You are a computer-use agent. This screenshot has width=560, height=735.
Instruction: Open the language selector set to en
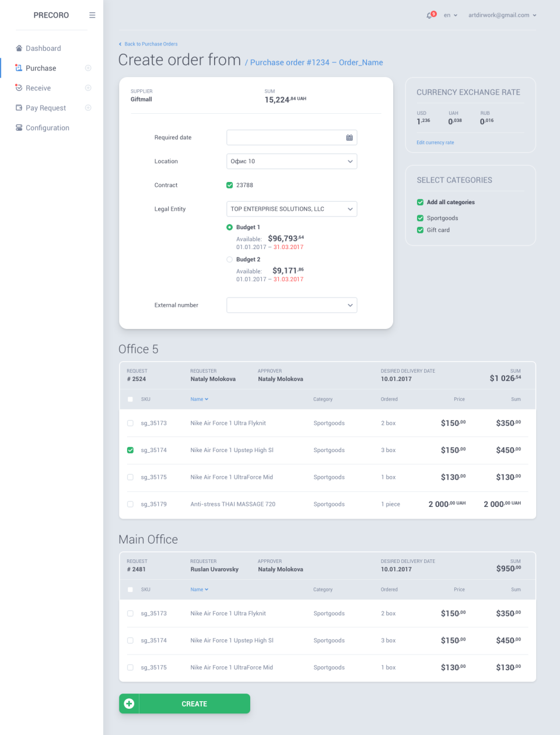(450, 15)
